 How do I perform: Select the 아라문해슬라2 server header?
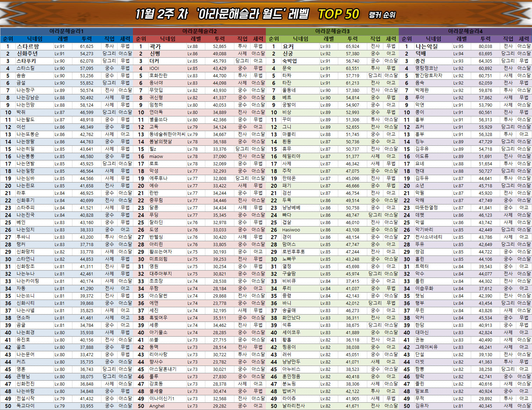coord(199,31)
